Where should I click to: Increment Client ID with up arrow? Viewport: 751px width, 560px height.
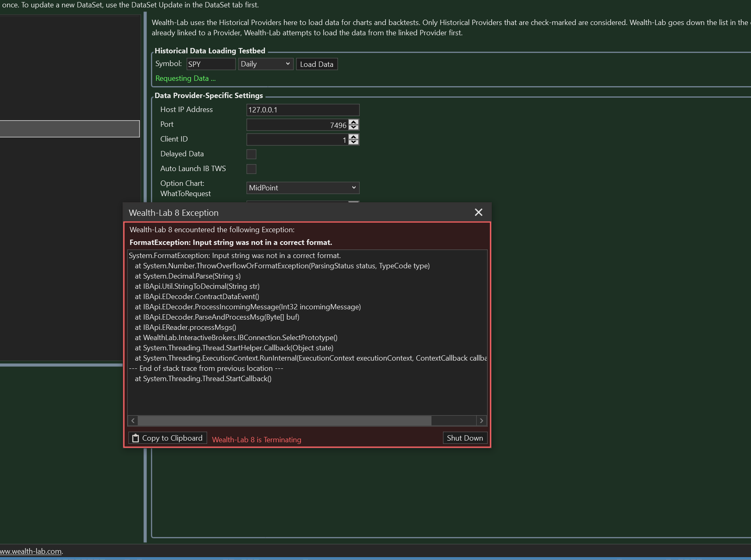[x=354, y=137]
